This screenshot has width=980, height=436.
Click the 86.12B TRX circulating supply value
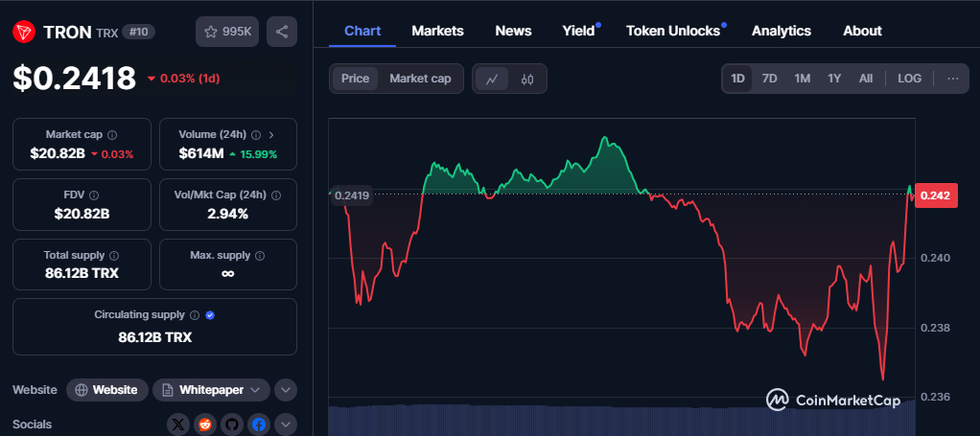click(155, 337)
